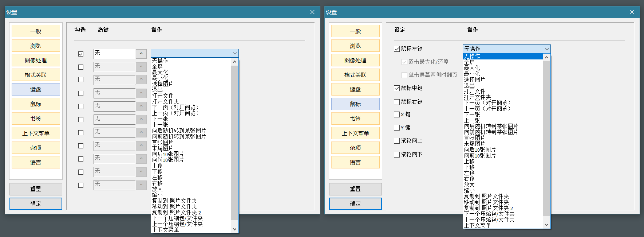Open 浏览 tab in left settings window
The height and width of the screenshot is (237, 644).
point(36,46)
